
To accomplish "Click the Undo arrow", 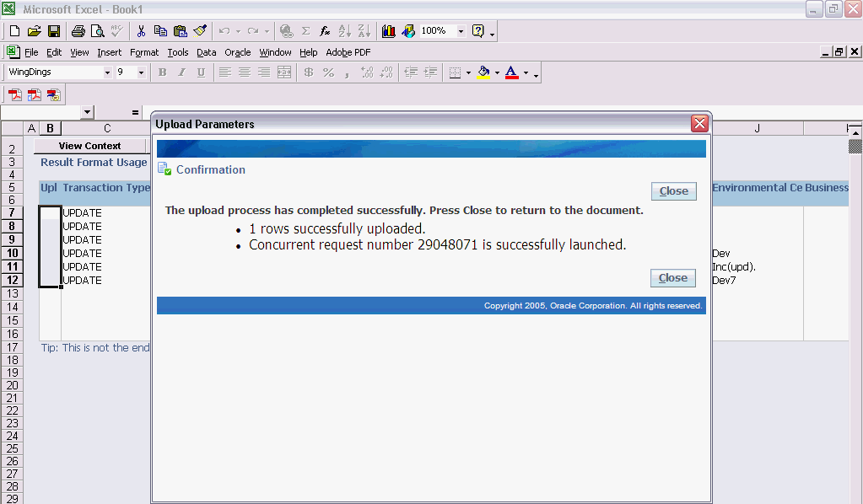I will (x=224, y=31).
